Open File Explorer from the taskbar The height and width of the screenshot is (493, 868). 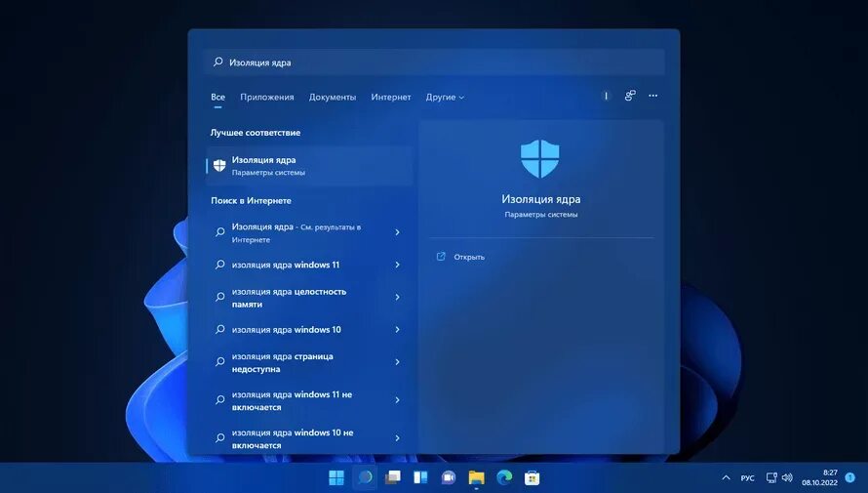(x=476, y=477)
